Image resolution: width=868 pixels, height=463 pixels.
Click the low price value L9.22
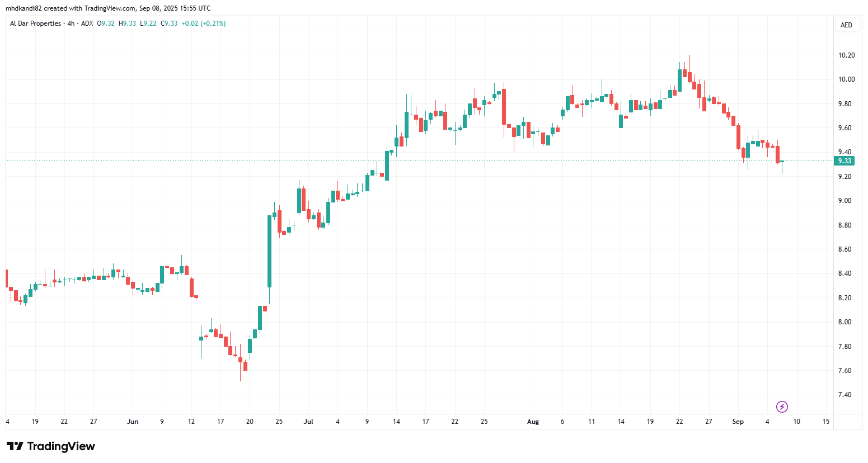click(x=148, y=23)
